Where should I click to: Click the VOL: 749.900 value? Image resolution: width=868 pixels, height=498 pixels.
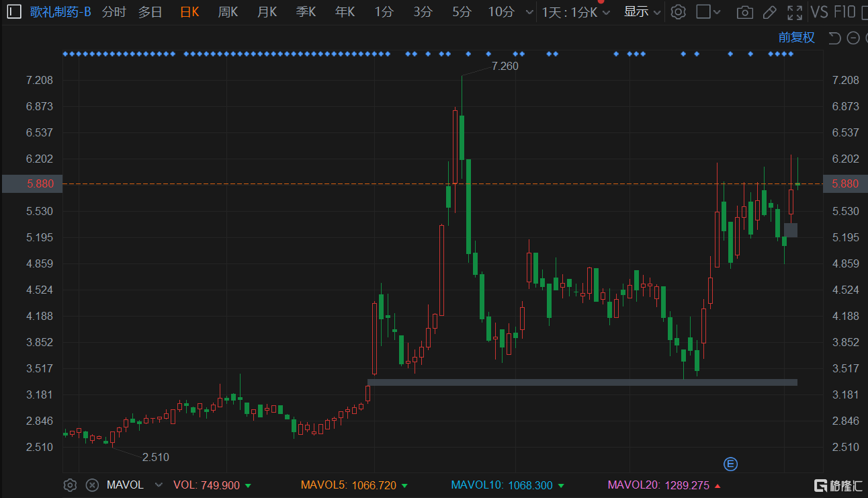(x=206, y=485)
